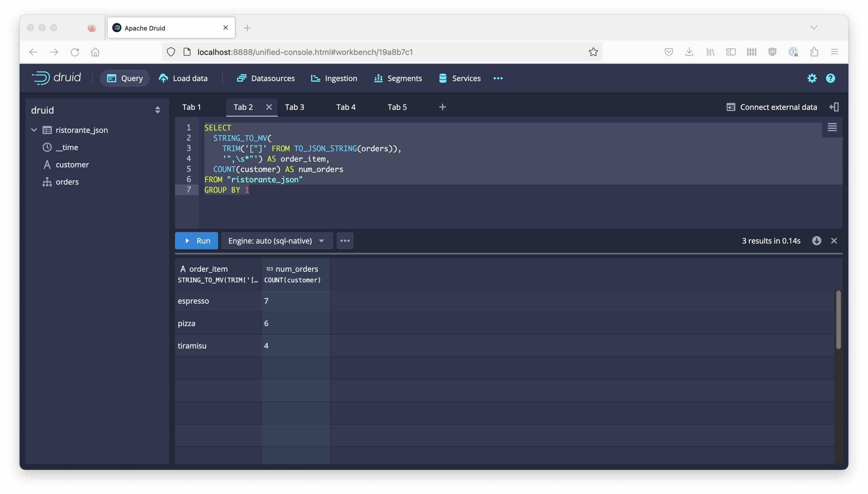Switch to Tab 3
868x494 pixels.
pos(294,107)
